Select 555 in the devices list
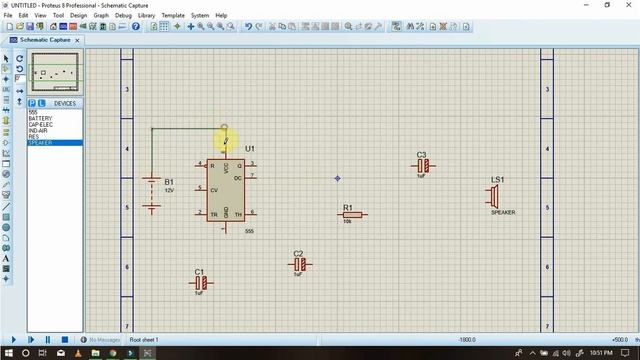The width and height of the screenshot is (640, 360). coord(55,112)
